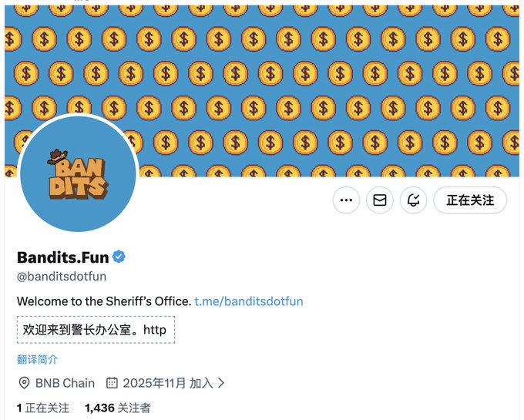The width and height of the screenshot is (524, 420).
Task: Click 翻译简介 to translate bio
Action: coord(38,360)
